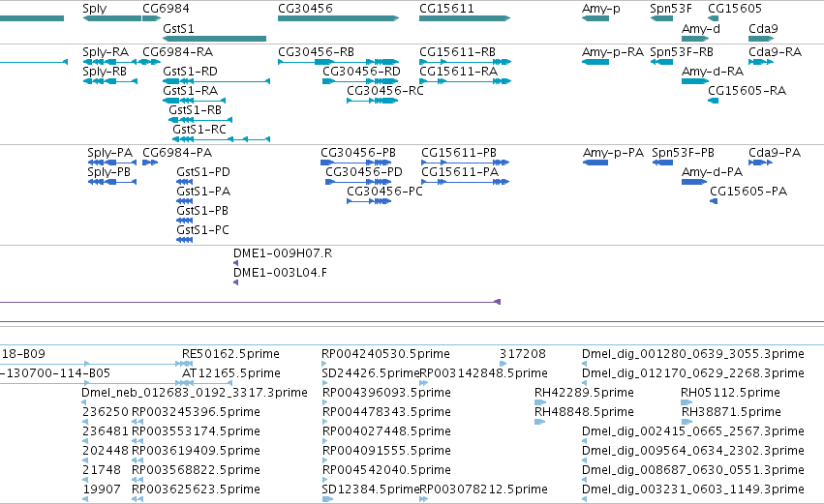The image size is (824, 504).
Task: Choose the GstS1-PD protein label
Action: (203, 172)
